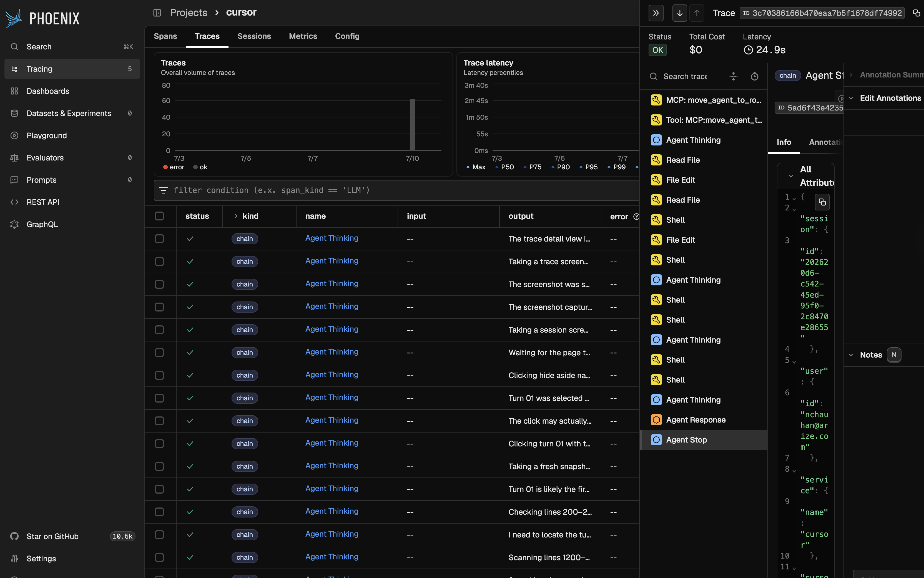Screen dimensions: 924x578
Task: Copy the trace ID to clipboard
Action: click(x=916, y=13)
